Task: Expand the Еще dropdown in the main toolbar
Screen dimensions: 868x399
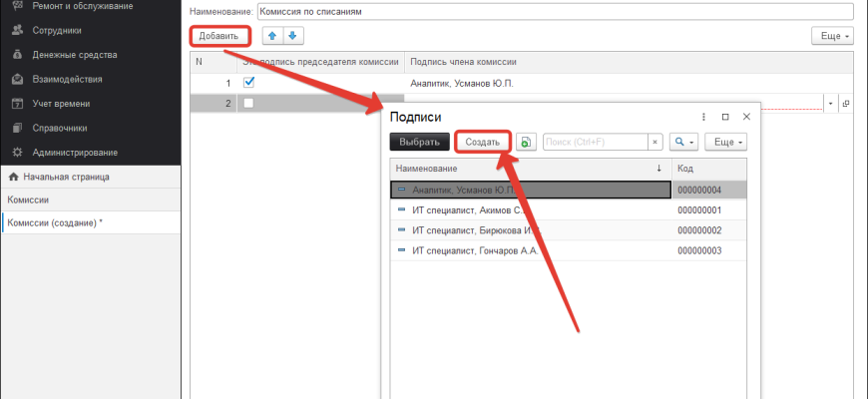Action: pyautogui.click(x=833, y=36)
